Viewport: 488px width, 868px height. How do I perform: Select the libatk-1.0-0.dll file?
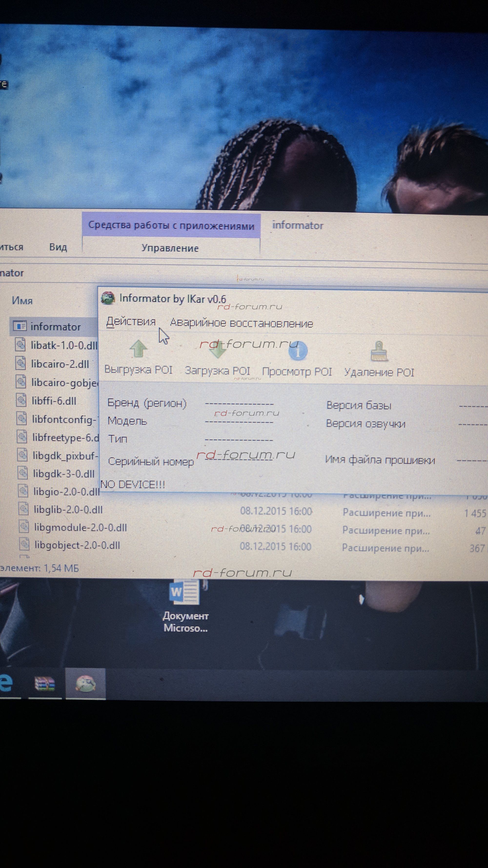click(x=64, y=345)
